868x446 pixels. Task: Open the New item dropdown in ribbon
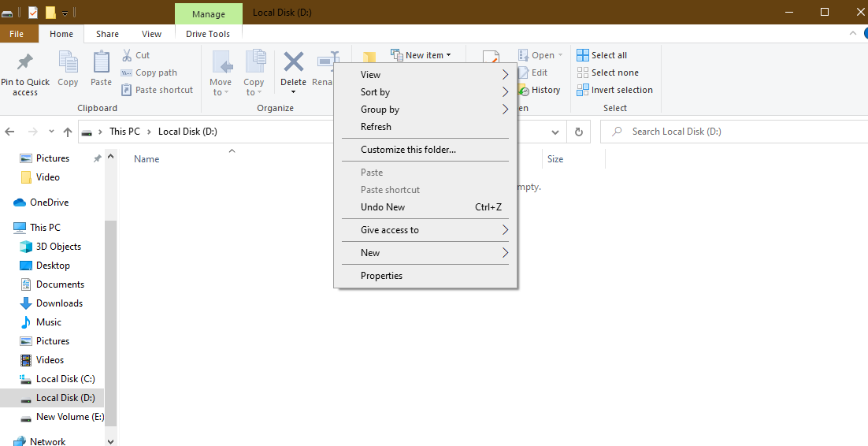pos(422,55)
